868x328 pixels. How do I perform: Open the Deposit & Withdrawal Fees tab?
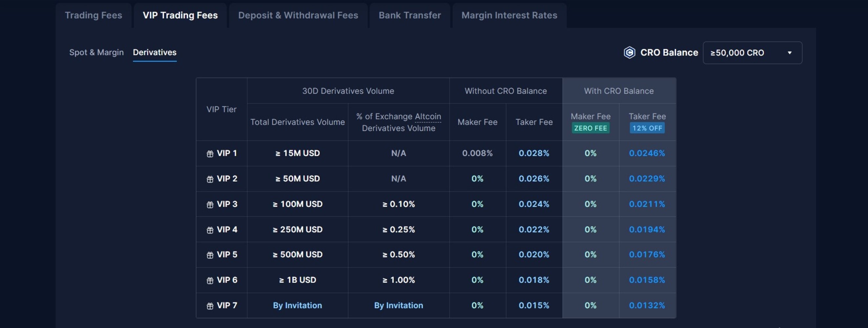coord(298,15)
